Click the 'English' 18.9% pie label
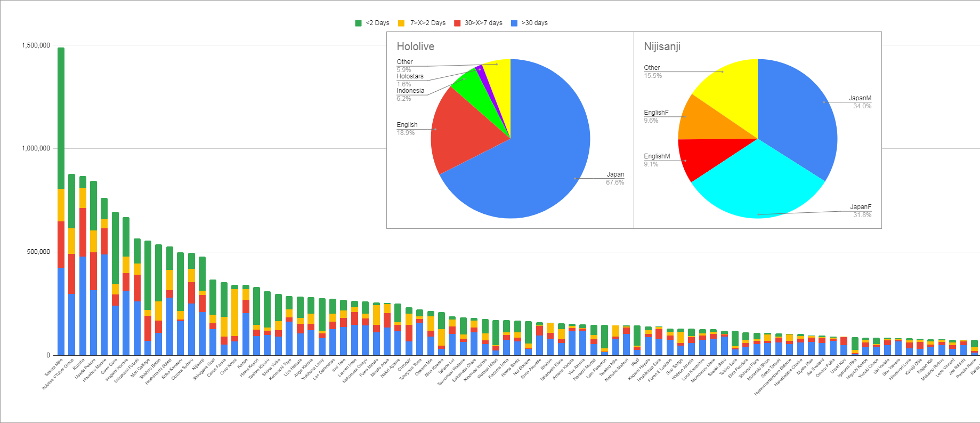Viewport: 980px width, 423px height. tap(407, 129)
